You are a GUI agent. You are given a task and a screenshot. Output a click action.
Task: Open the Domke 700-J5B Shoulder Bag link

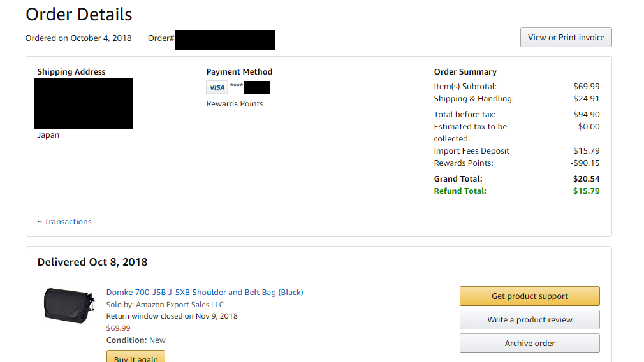(x=205, y=293)
